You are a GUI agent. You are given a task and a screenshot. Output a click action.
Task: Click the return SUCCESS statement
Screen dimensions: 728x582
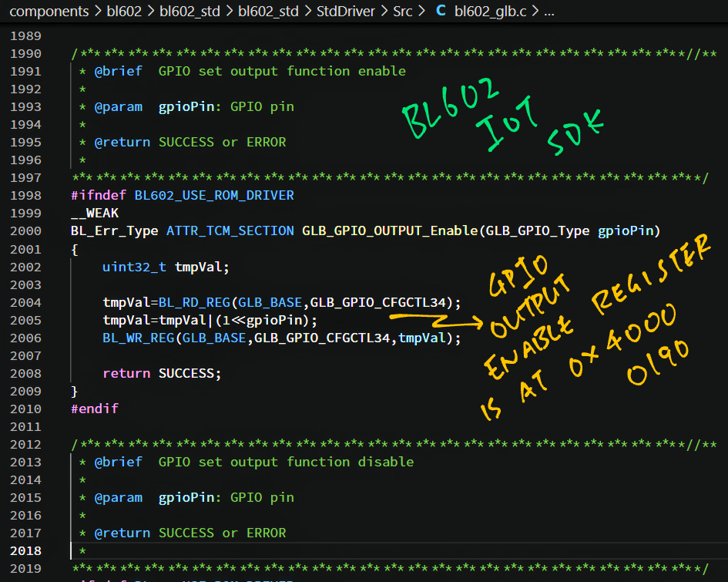point(162,373)
